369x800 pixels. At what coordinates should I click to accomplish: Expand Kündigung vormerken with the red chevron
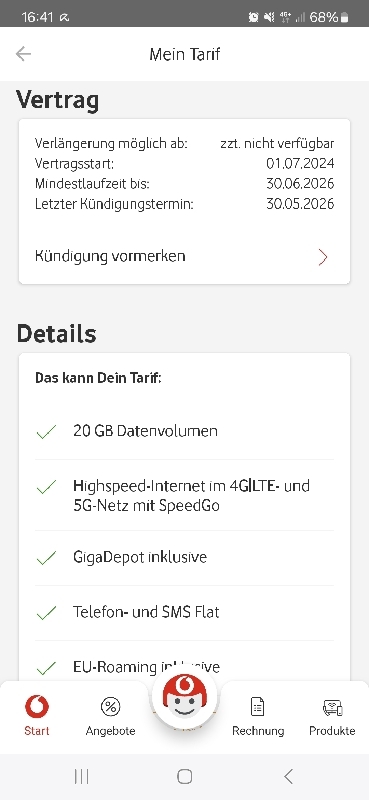pos(323,258)
